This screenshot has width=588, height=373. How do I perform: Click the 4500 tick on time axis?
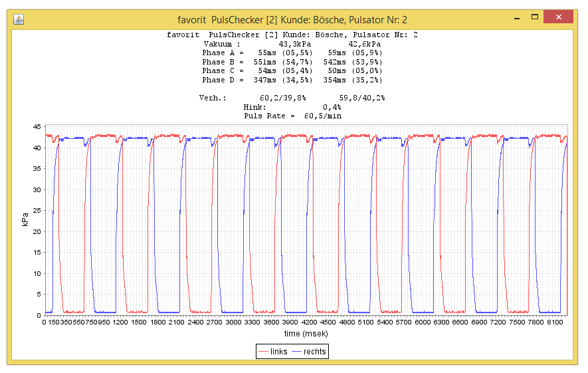[x=328, y=322]
